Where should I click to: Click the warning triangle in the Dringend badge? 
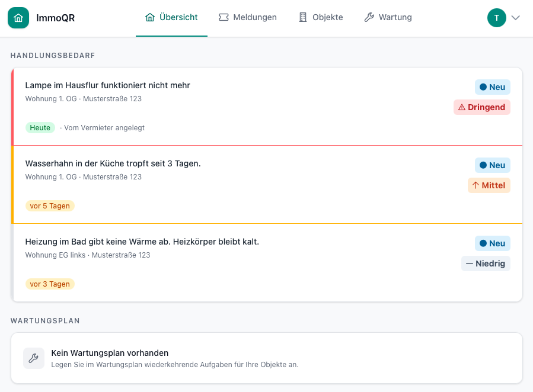463,107
